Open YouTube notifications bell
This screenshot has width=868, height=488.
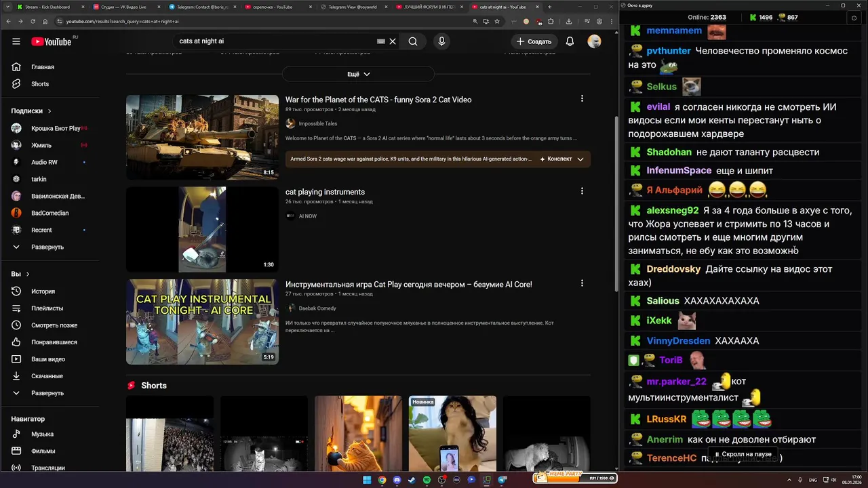tap(570, 41)
